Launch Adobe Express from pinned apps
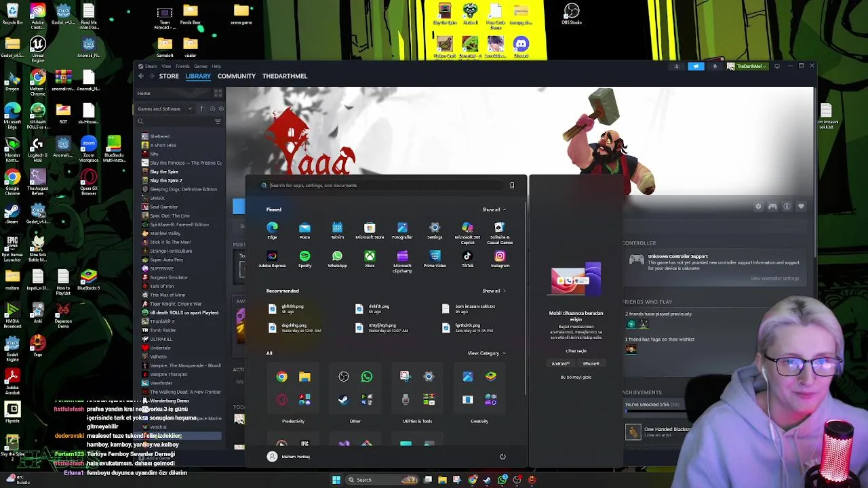 click(x=272, y=259)
